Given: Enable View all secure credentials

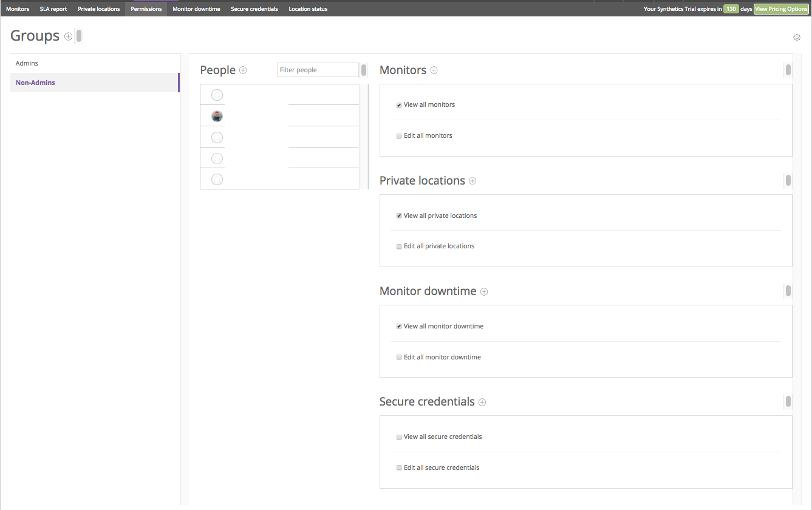Looking at the screenshot, I should (x=399, y=437).
